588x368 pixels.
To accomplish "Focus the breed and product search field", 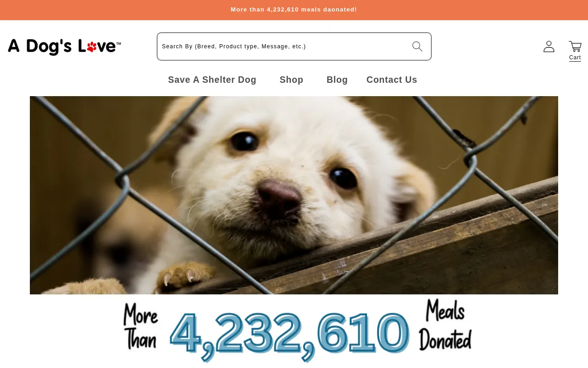I will tap(294, 46).
